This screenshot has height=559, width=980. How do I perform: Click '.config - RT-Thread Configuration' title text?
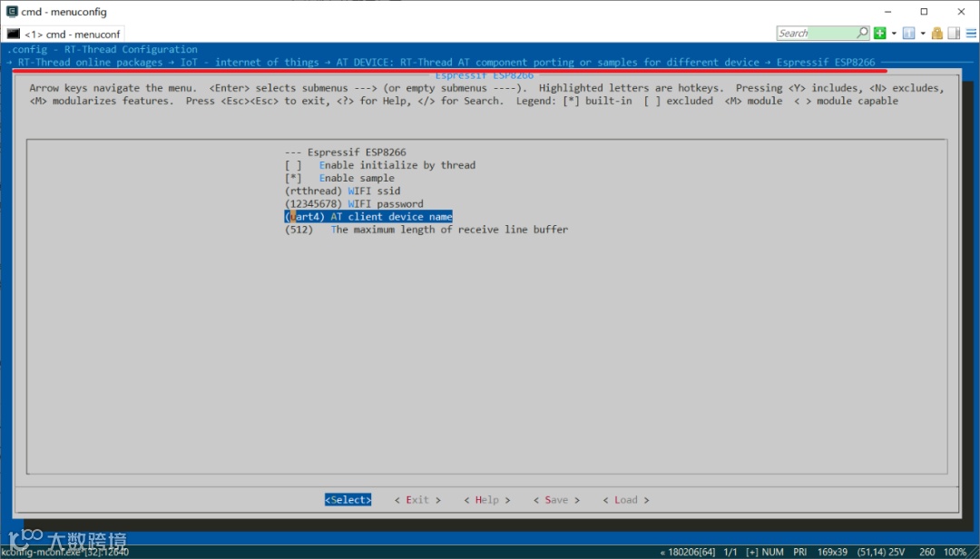click(103, 49)
